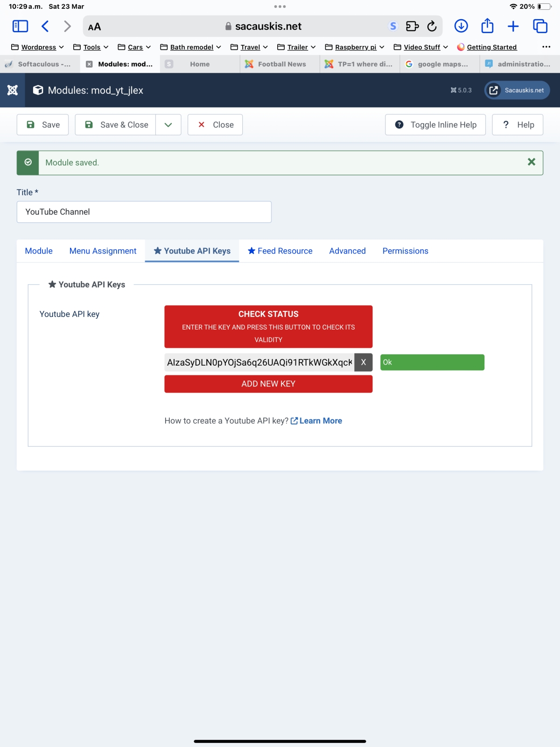Tap the Safari share icon
560x747 pixels.
(487, 26)
